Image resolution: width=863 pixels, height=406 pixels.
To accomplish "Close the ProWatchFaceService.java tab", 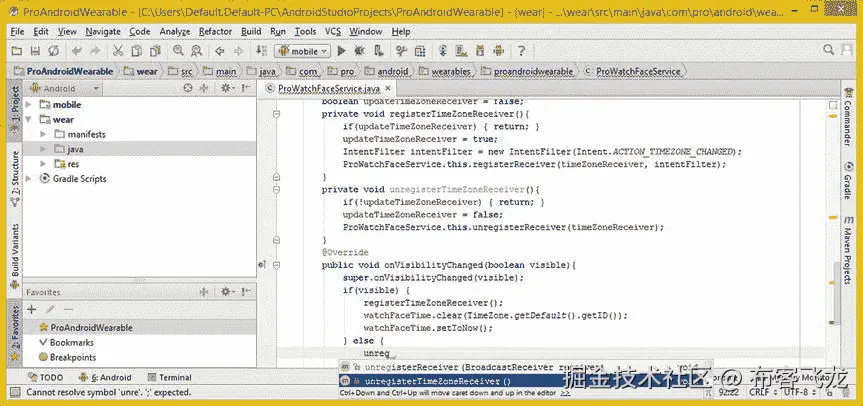I will point(387,88).
